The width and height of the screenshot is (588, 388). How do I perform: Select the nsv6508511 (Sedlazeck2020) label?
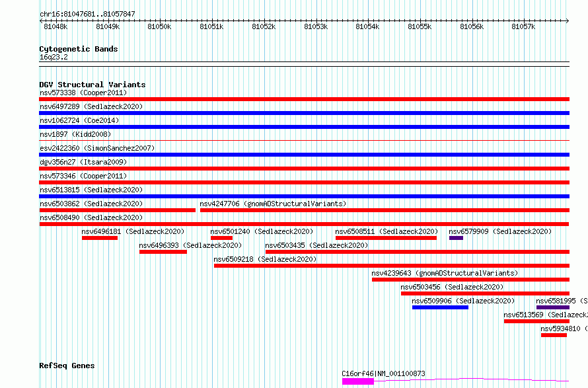point(386,231)
